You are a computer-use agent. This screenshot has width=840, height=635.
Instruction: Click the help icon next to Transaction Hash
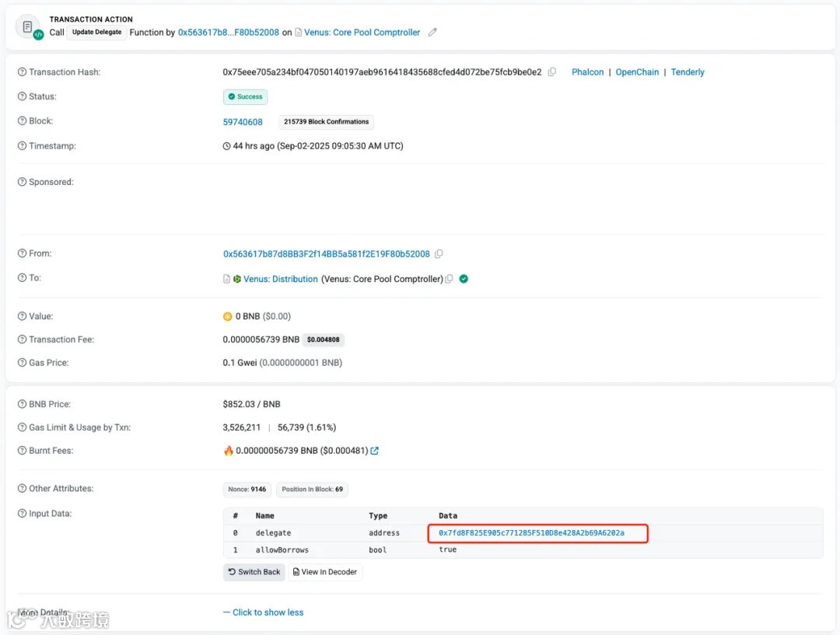(22, 72)
